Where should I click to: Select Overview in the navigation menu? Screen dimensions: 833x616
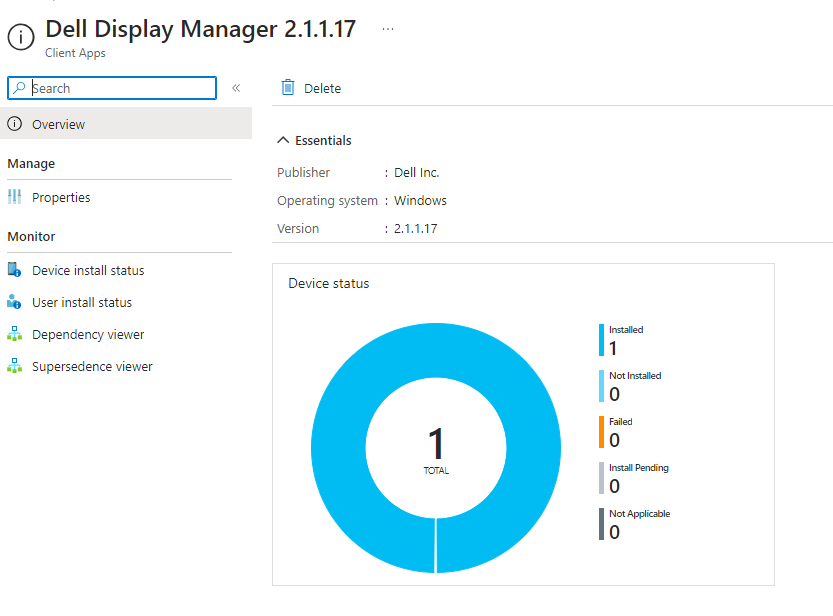click(58, 124)
